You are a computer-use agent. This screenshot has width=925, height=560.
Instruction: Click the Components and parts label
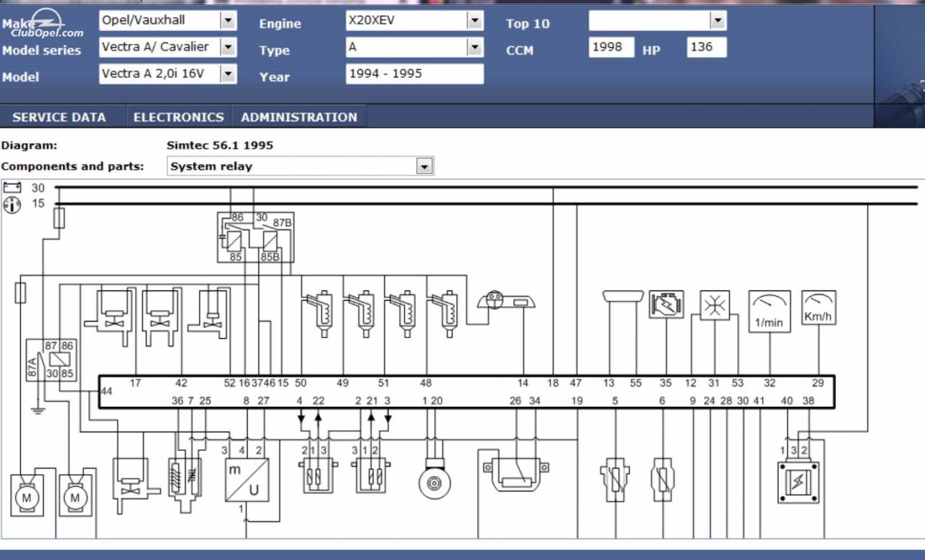72,166
